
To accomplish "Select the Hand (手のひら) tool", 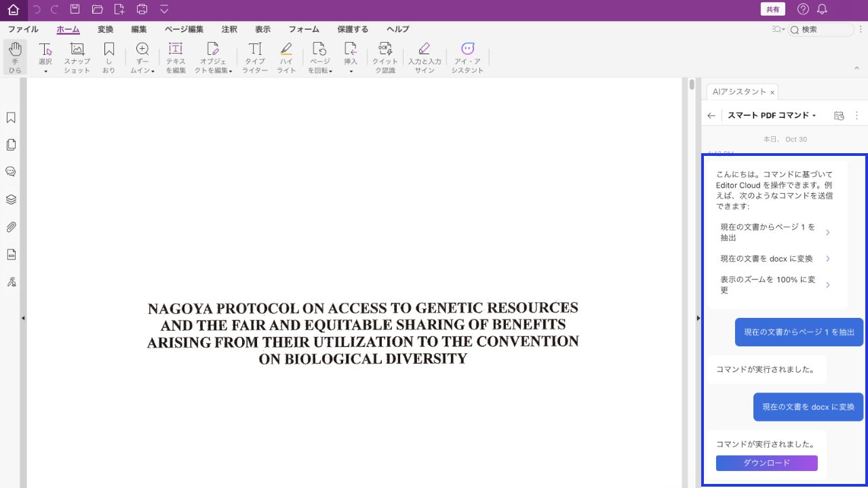I will [15, 58].
